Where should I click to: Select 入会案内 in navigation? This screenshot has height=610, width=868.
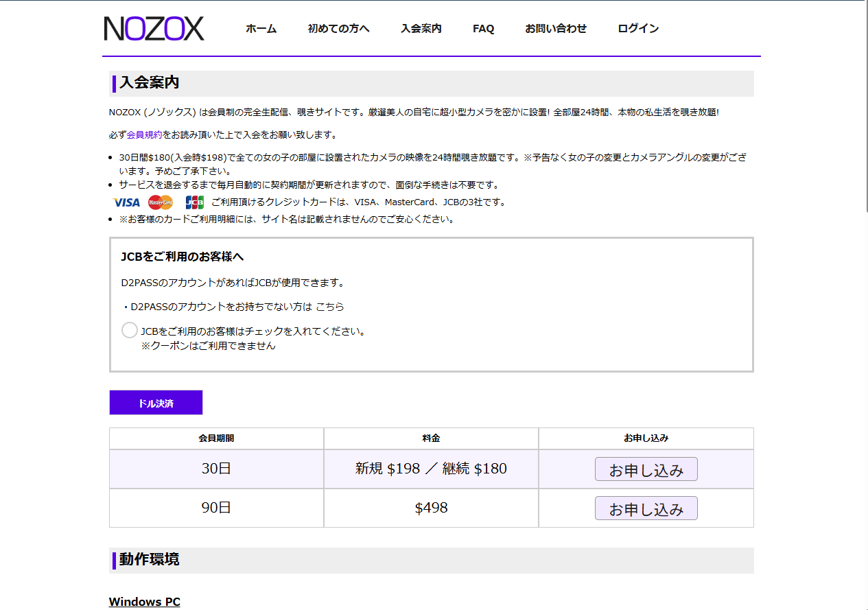[421, 29]
